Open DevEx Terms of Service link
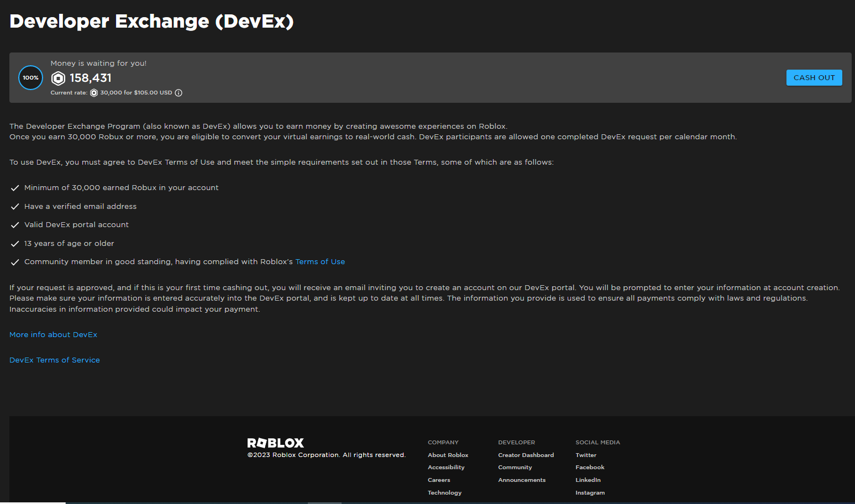855x504 pixels. 55,360
